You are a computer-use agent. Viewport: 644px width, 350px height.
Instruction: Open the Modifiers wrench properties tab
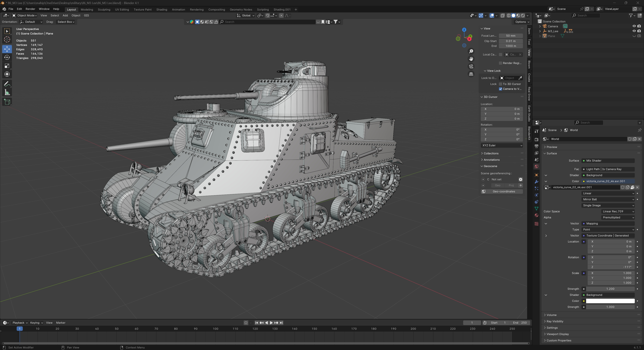[536, 182]
